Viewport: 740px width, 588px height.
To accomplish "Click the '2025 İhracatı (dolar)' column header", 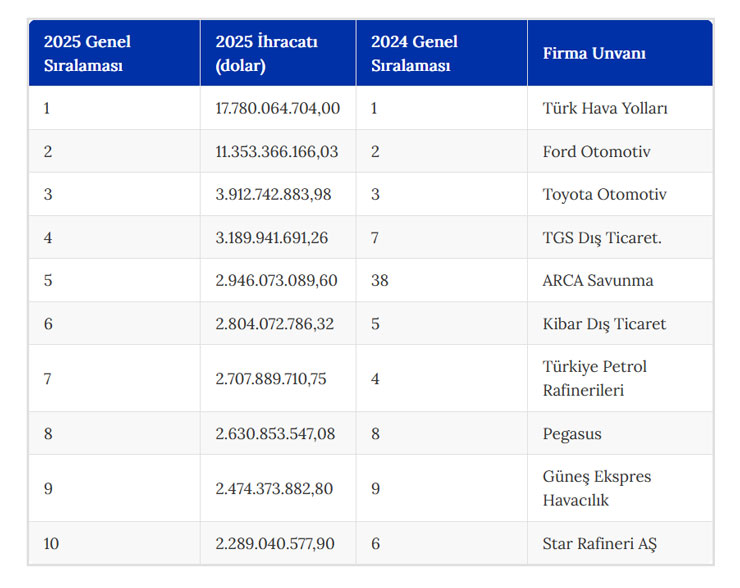I will [x=278, y=53].
